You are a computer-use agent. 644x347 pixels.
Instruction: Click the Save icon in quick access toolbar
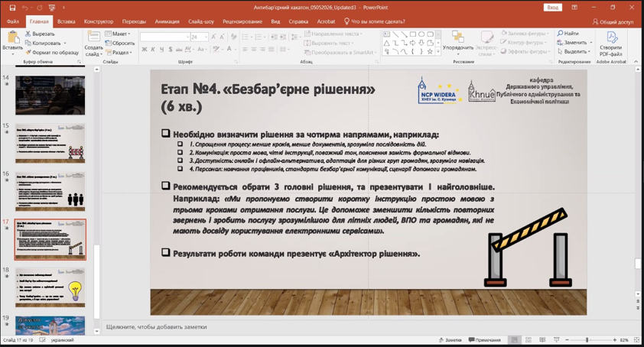12,8
